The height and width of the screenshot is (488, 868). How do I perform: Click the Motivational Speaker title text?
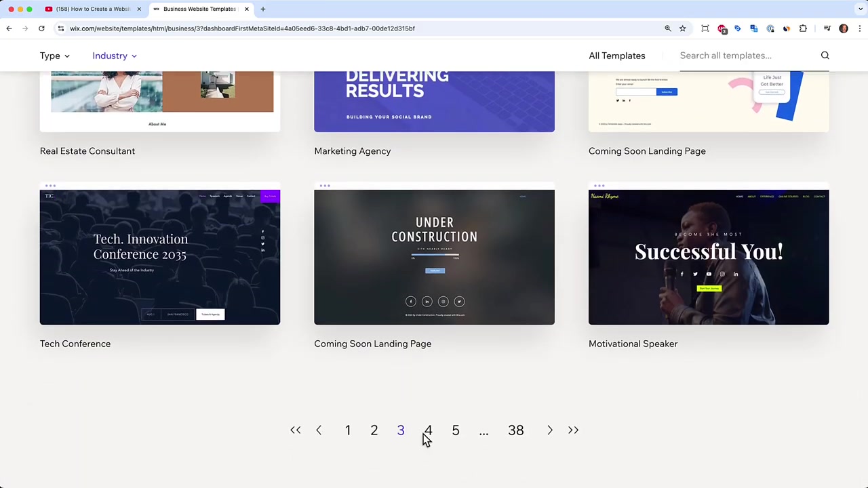pos(633,344)
